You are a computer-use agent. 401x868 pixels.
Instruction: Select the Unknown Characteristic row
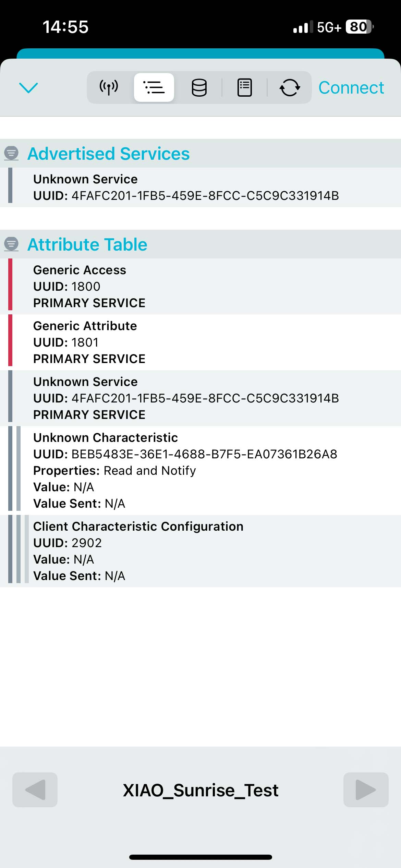pos(200,470)
